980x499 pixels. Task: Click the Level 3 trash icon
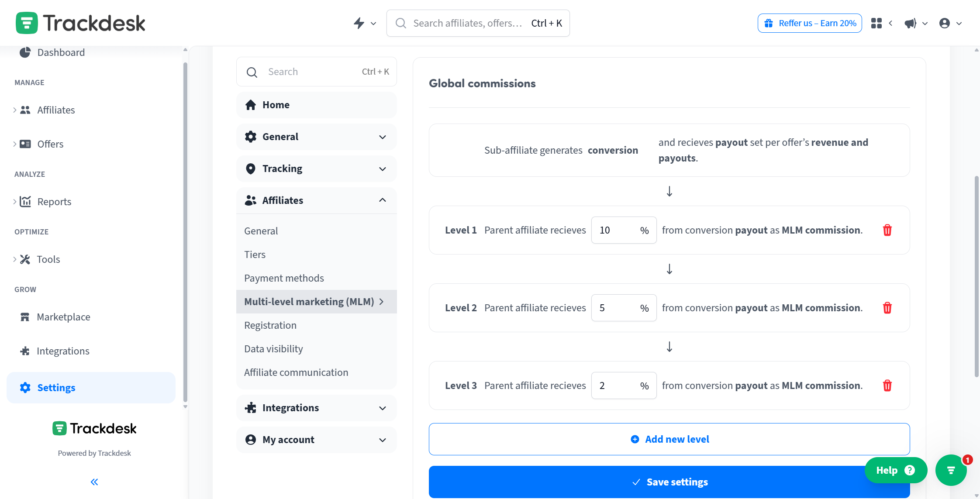pos(887,385)
